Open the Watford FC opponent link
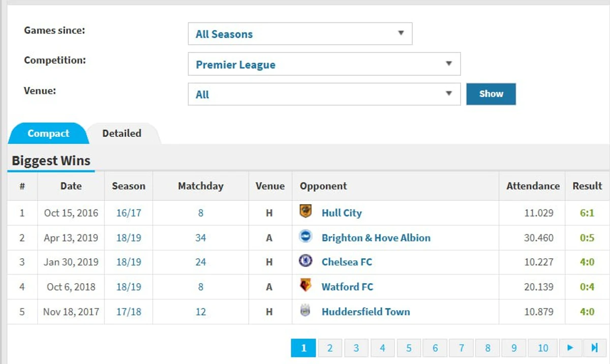This screenshot has width=610, height=364. (347, 287)
